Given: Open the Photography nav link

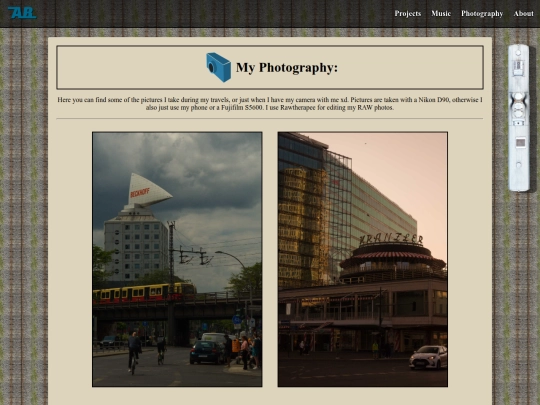Looking at the screenshot, I should point(482,14).
